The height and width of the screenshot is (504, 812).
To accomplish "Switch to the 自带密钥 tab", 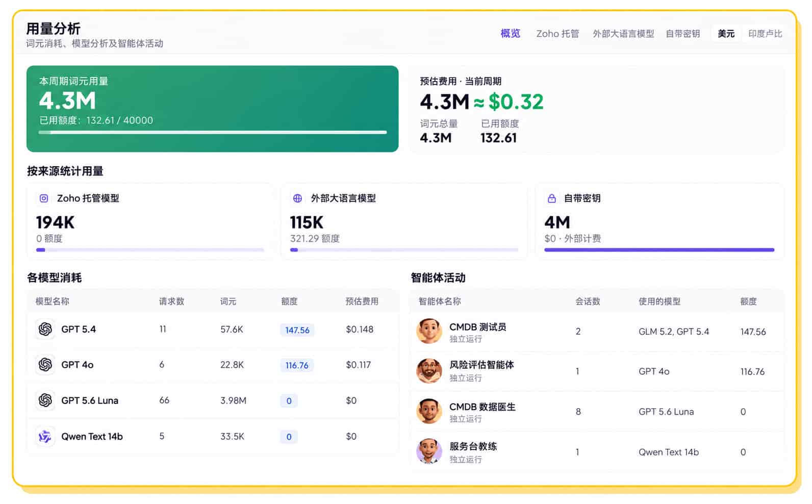I will [x=682, y=34].
